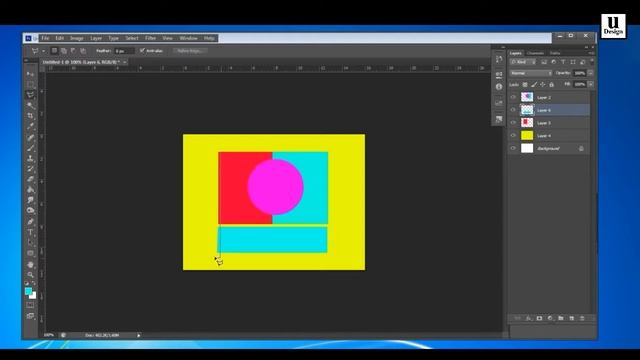This screenshot has width=640, height=360.
Task: Hide the Background layer
Action: (513, 148)
